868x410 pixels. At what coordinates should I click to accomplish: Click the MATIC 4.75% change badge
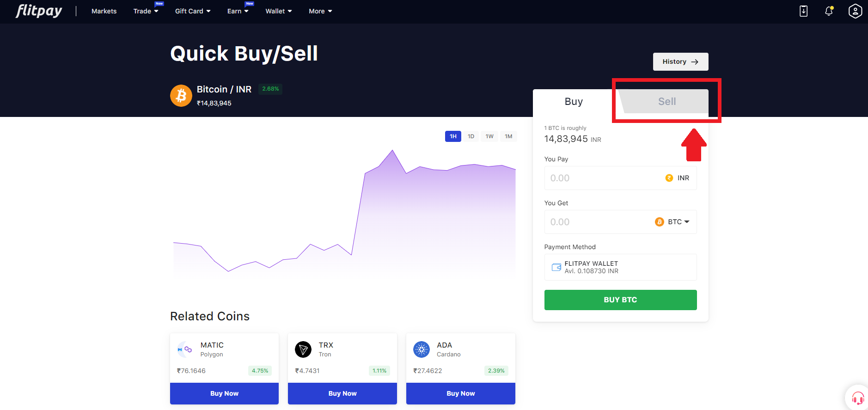260,371
